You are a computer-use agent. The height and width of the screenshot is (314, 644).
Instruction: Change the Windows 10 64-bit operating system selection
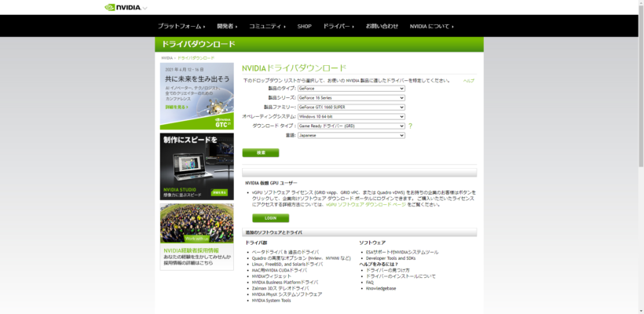(x=350, y=116)
